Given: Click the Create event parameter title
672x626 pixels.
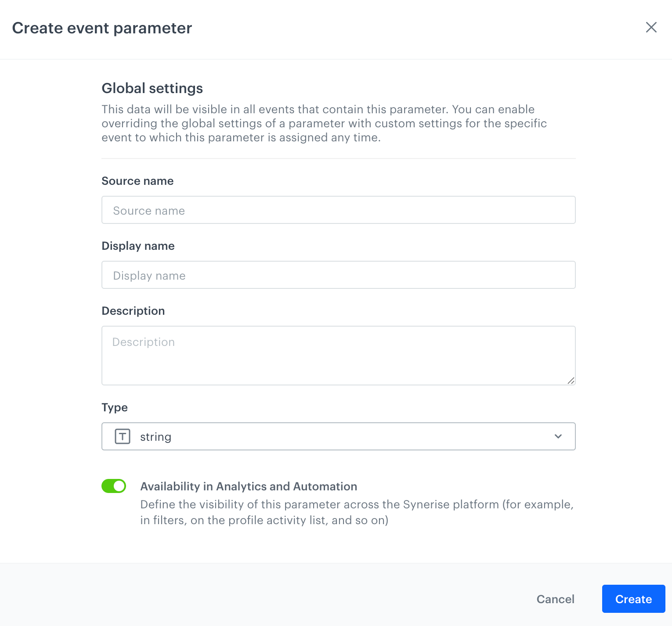Looking at the screenshot, I should click(102, 28).
